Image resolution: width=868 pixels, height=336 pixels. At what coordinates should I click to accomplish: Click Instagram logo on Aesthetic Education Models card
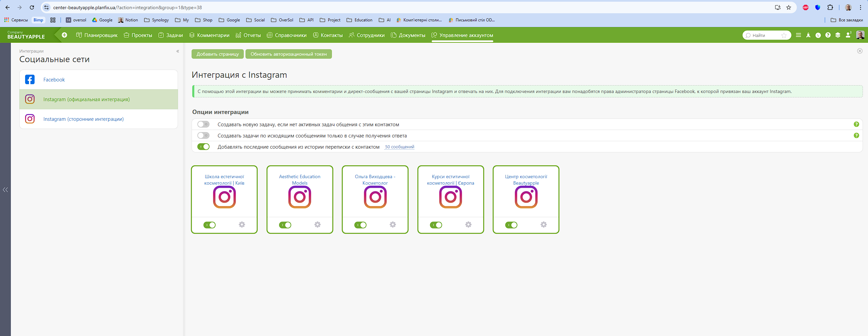(x=300, y=197)
